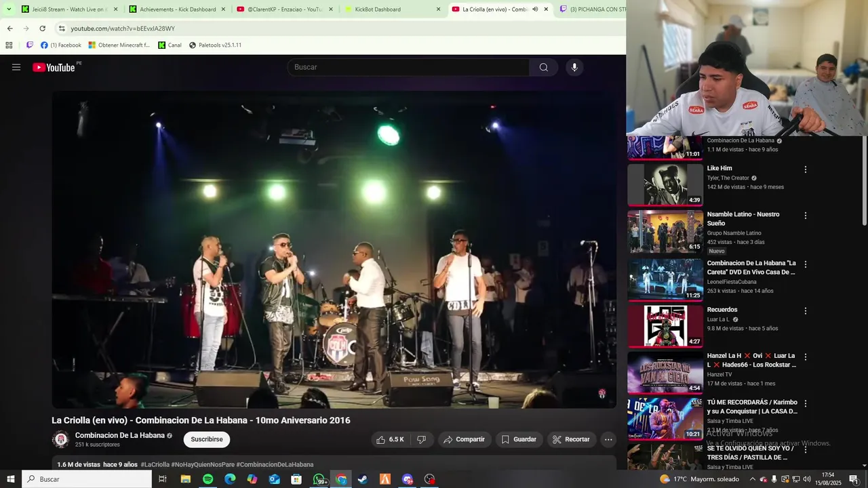Open the Like Him video thumbnail
868x488 pixels.
point(665,184)
